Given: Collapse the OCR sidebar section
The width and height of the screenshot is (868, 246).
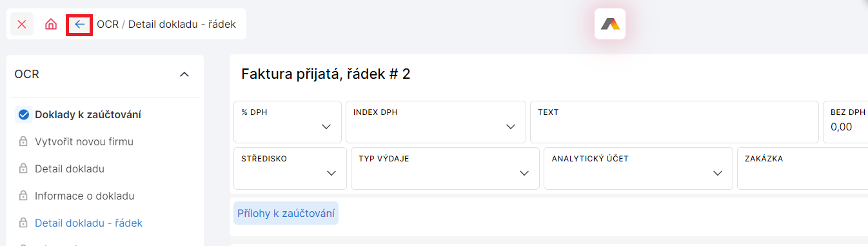Looking at the screenshot, I should pyautogui.click(x=184, y=74).
